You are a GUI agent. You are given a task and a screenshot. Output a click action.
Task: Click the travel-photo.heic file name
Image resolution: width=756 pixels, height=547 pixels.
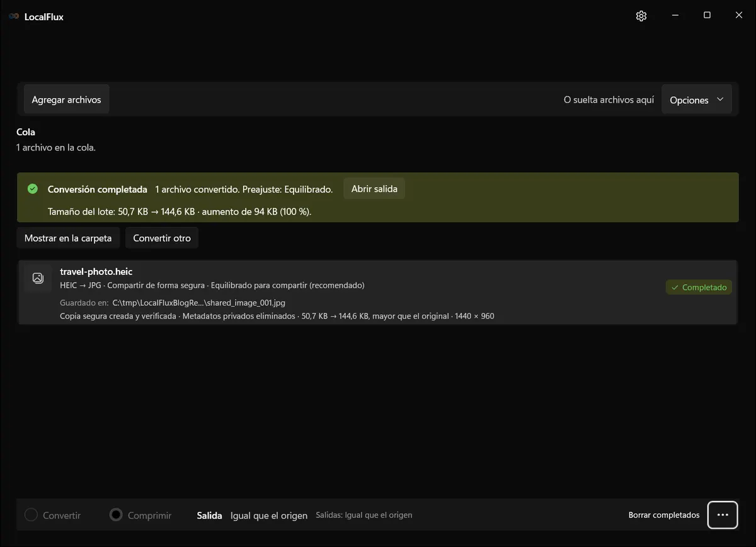pos(96,271)
